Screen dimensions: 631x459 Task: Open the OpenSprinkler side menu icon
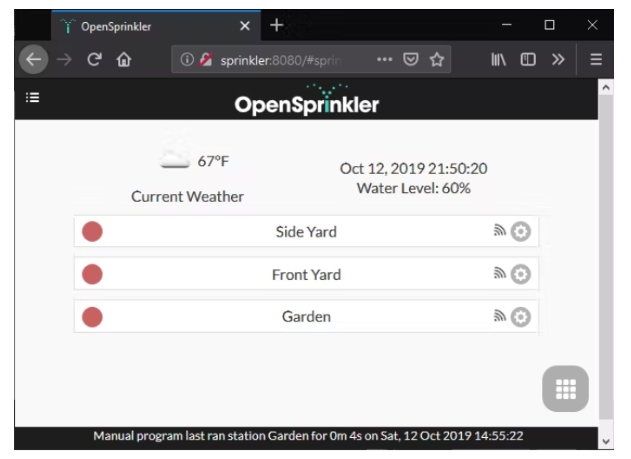33,97
